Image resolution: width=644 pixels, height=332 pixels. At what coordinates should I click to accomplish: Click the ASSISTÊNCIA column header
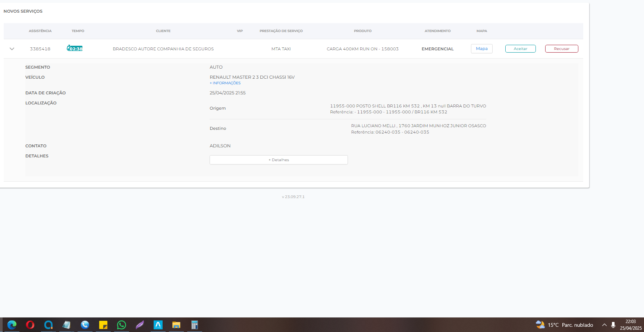pyautogui.click(x=40, y=31)
